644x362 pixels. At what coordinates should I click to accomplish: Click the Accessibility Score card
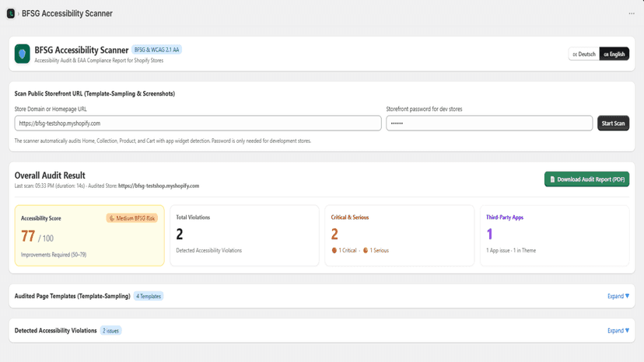pyautogui.click(x=89, y=235)
